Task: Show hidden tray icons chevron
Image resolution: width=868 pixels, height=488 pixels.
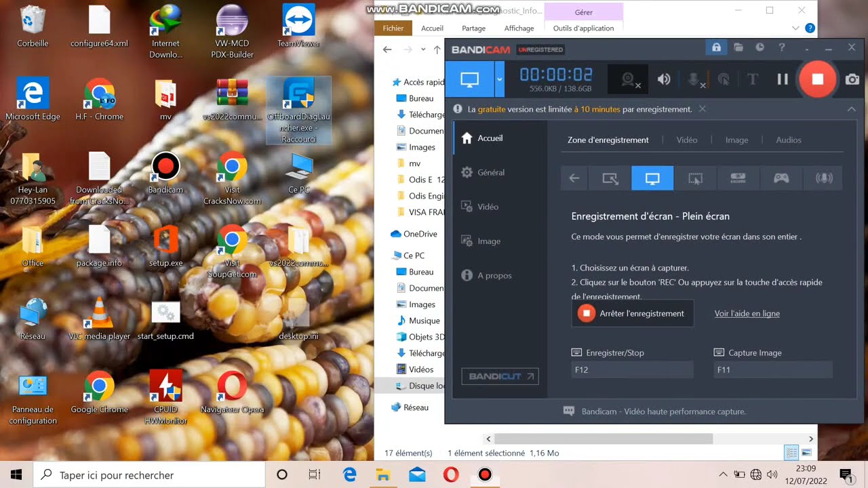Action: pos(723,475)
